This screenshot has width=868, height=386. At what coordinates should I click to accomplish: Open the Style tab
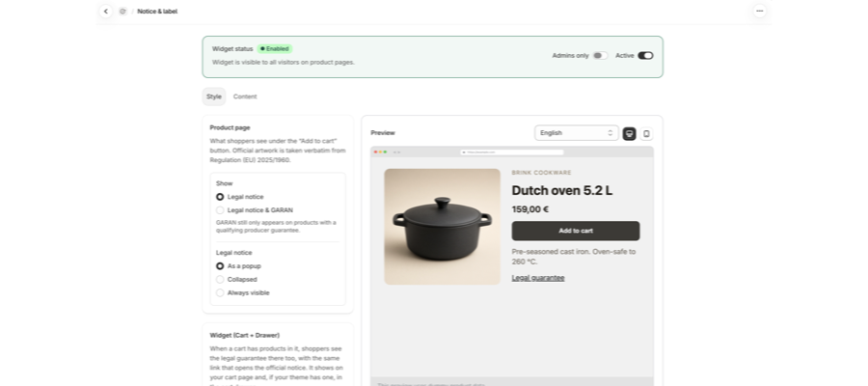[214, 96]
